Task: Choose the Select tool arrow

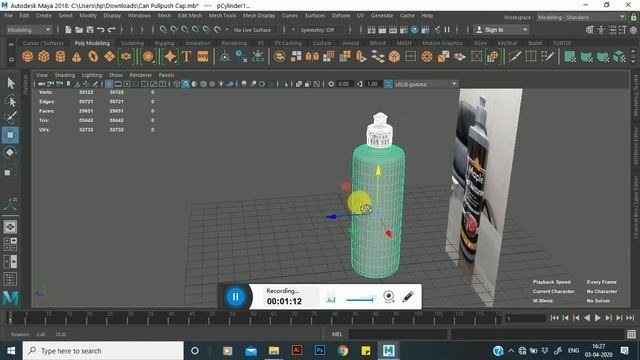Action: click(11, 83)
